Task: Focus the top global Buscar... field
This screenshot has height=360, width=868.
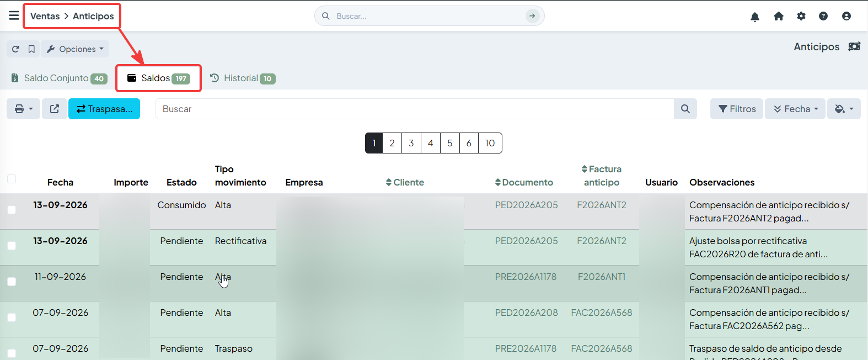Action: (x=430, y=16)
